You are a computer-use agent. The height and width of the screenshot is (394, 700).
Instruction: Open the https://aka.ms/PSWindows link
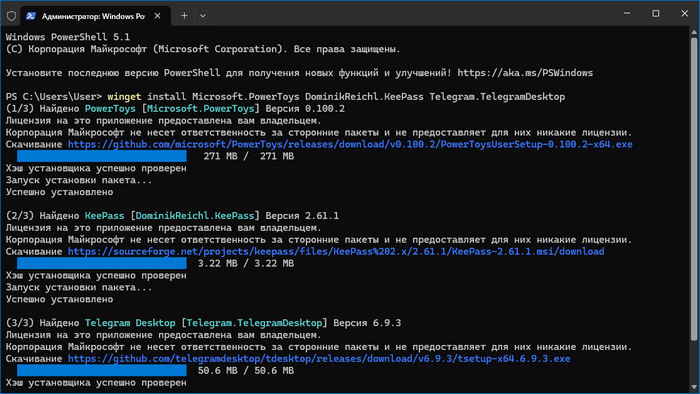click(525, 73)
